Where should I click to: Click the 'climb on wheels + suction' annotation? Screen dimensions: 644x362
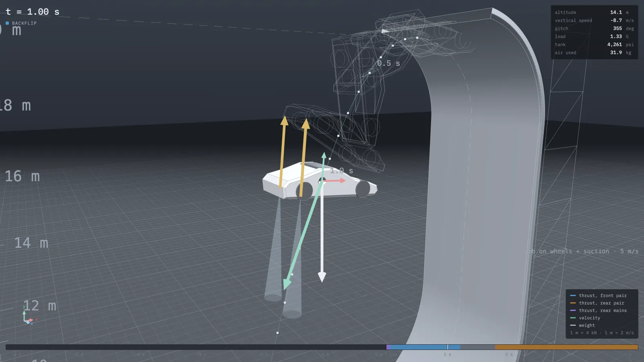[563, 251]
